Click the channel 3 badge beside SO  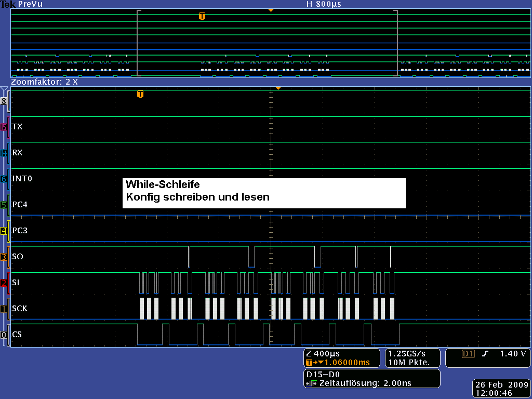(4, 257)
